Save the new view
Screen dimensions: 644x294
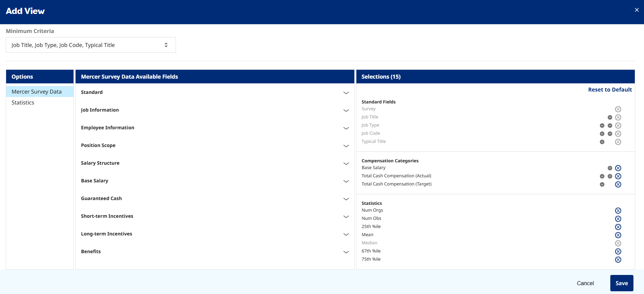622,283
